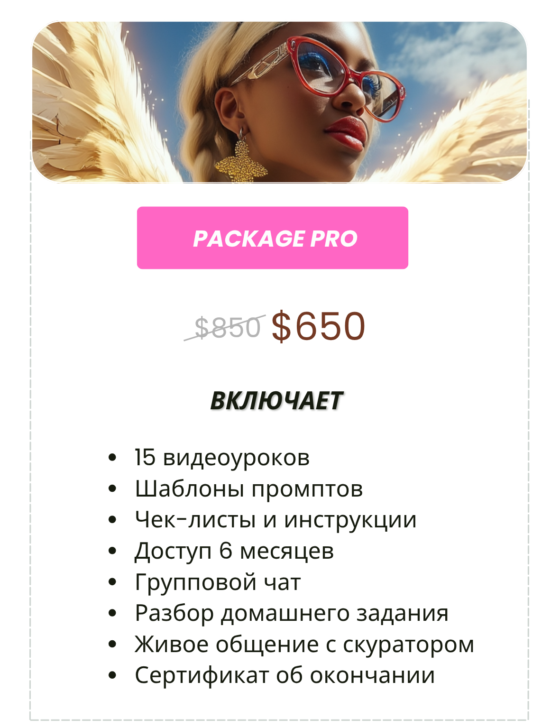The width and height of the screenshot is (560, 728).
Task: Select the Чек-листы и инструкции item
Action: point(275,520)
